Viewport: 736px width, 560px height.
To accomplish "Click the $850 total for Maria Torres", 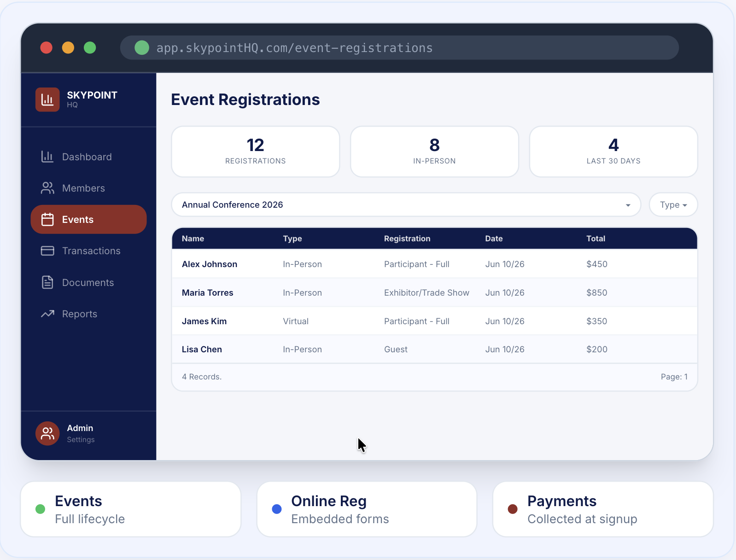I will pyautogui.click(x=597, y=292).
